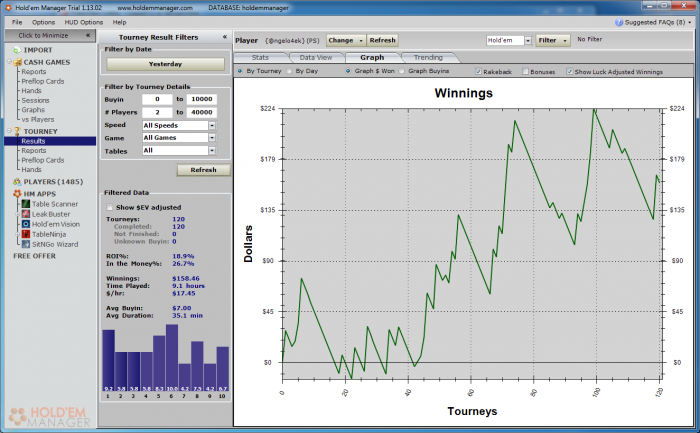The height and width of the screenshot is (433, 700).
Task: Select the Graph tab
Action: click(x=372, y=58)
